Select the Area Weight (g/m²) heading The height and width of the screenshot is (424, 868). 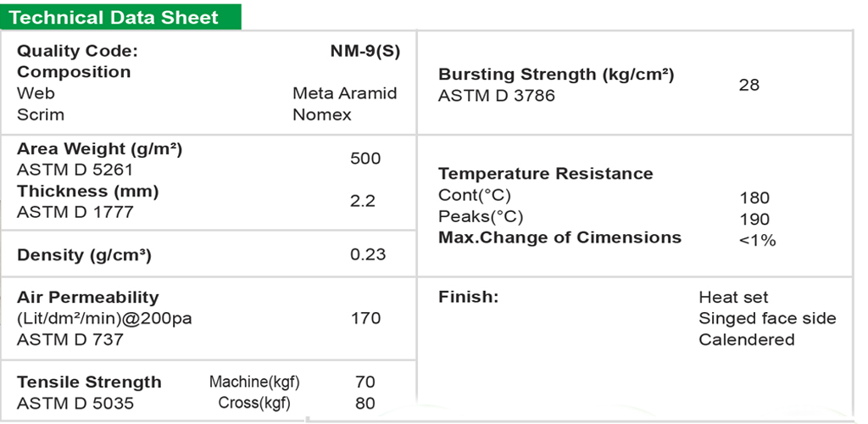pos(100,149)
